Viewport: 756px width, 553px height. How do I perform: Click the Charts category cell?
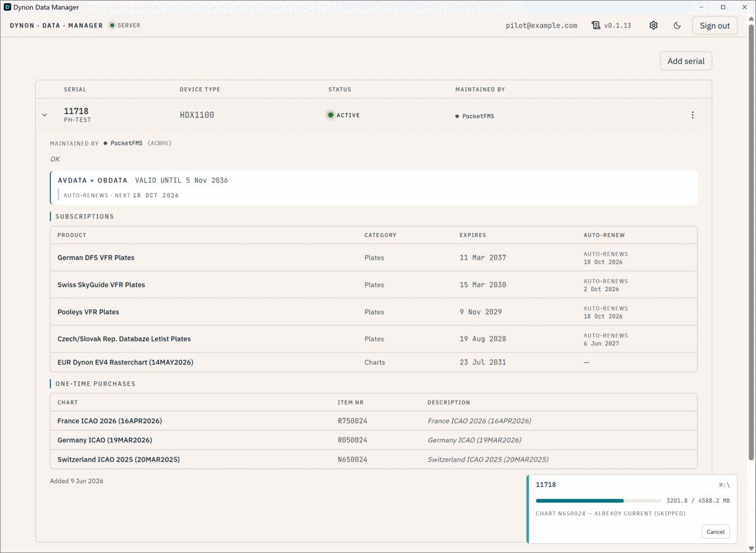(375, 362)
